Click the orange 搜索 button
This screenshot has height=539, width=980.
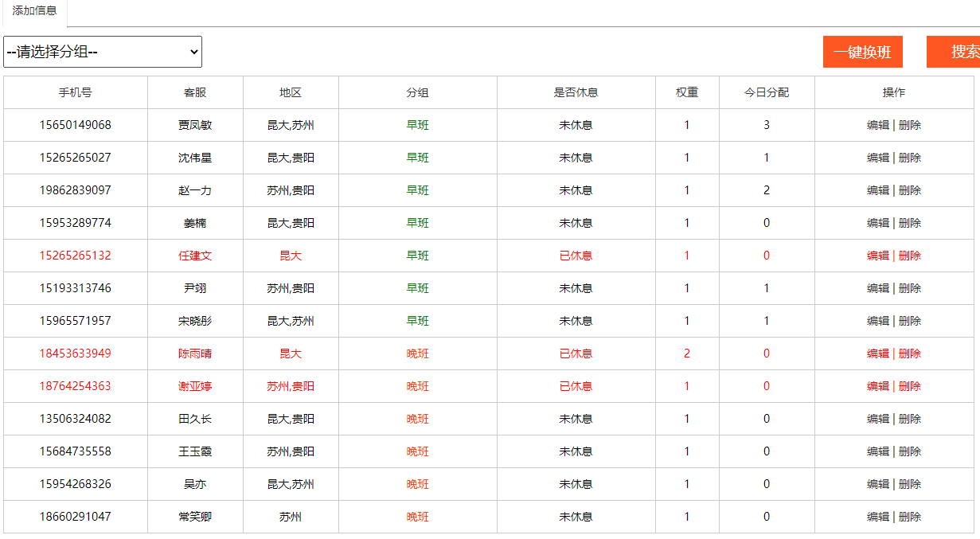point(959,52)
